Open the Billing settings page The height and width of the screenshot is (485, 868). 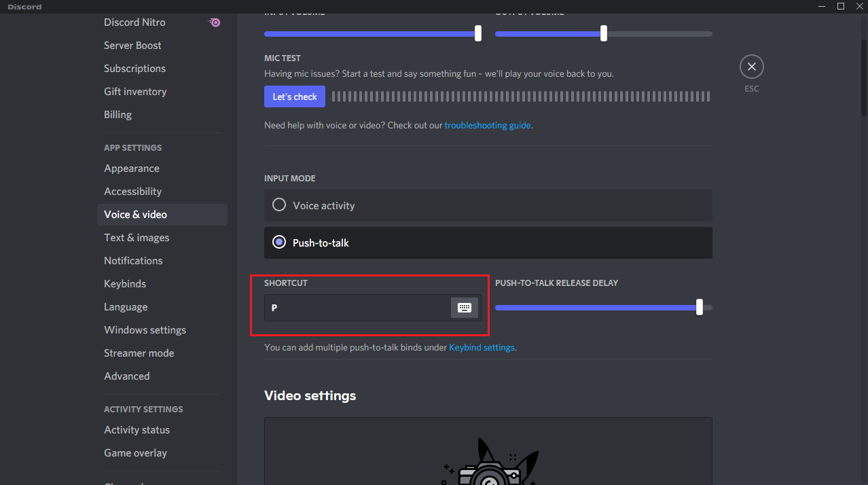pyautogui.click(x=117, y=114)
